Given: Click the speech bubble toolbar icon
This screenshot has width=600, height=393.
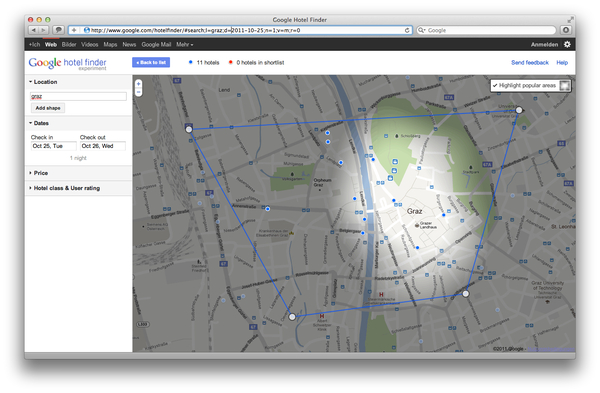Looking at the screenshot, I should [x=58, y=30].
